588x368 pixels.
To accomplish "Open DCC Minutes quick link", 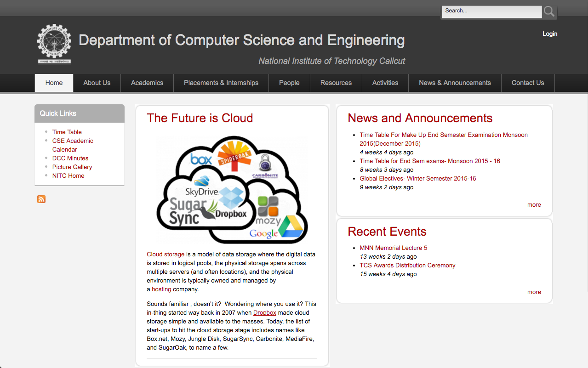I will pyautogui.click(x=70, y=158).
